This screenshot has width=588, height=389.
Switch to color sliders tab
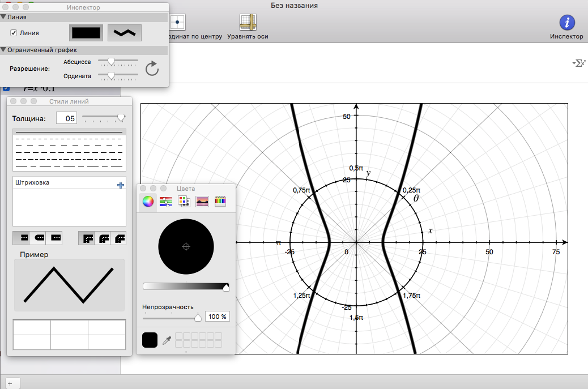[166, 202]
